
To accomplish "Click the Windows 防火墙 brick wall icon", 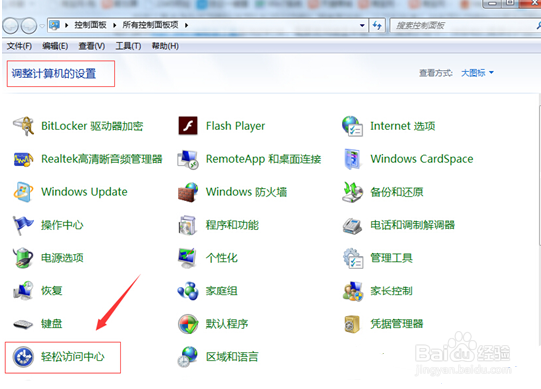I will pos(188,192).
